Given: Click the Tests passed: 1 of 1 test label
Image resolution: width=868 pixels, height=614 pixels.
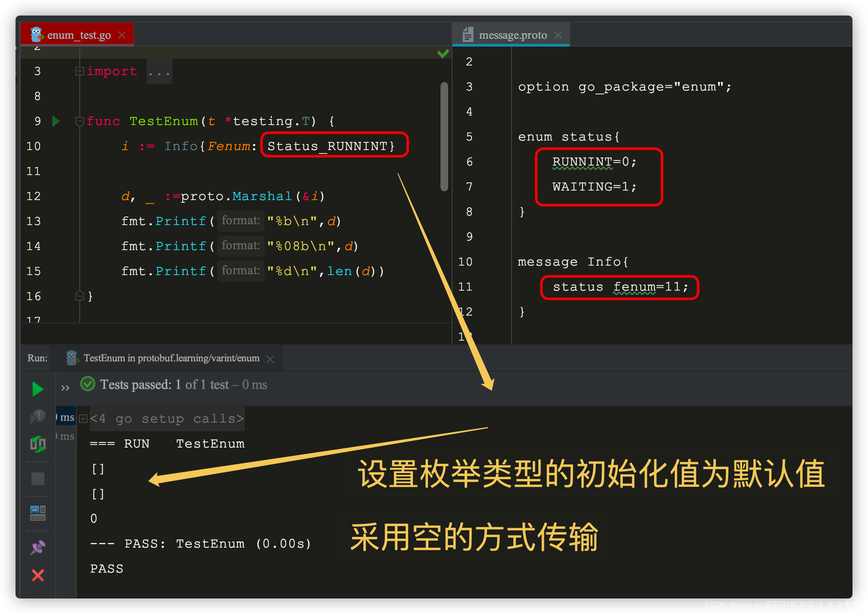Looking at the screenshot, I should (x=184, y=384).
